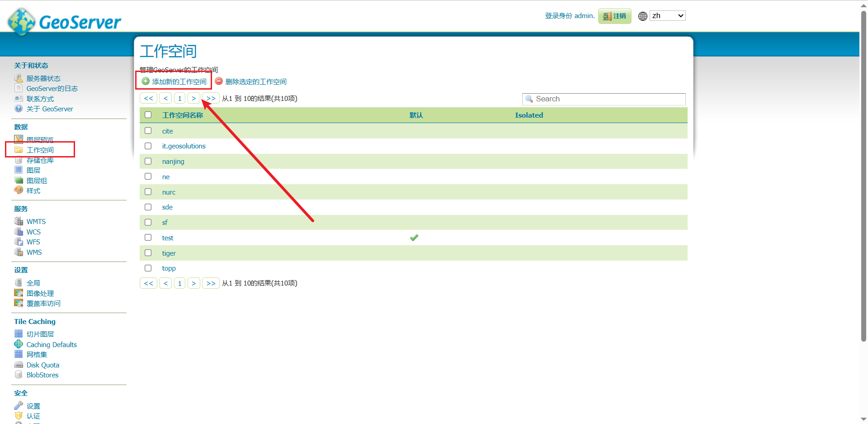Click the BlobStores cylinder icon
868x424 pixels.
point(19,375)
